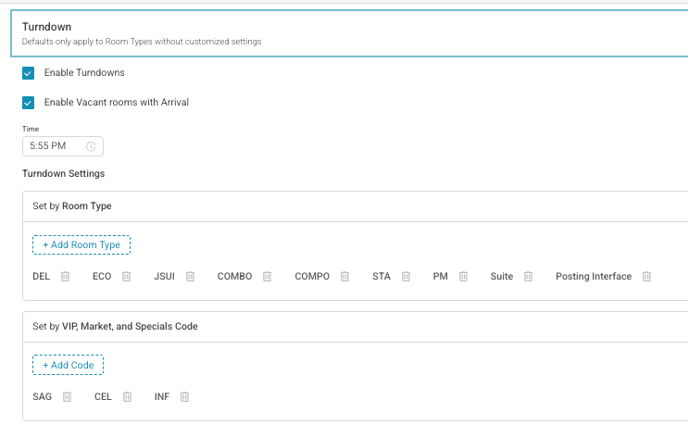688x437 pixels.
Task: Delete the DEL room type
Action: (x=65, y=277)
